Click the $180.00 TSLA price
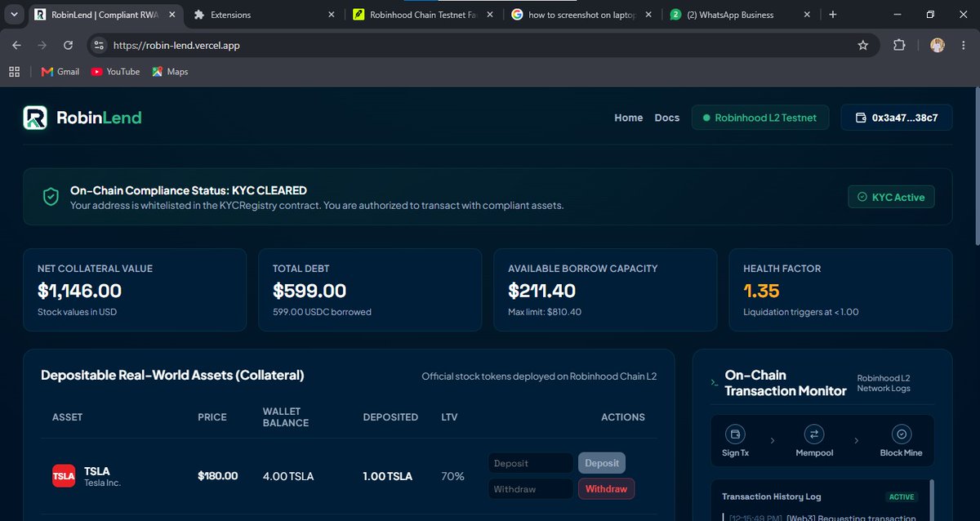The width and height of the screenshot is (980, 521). click(x=217, y=476)
